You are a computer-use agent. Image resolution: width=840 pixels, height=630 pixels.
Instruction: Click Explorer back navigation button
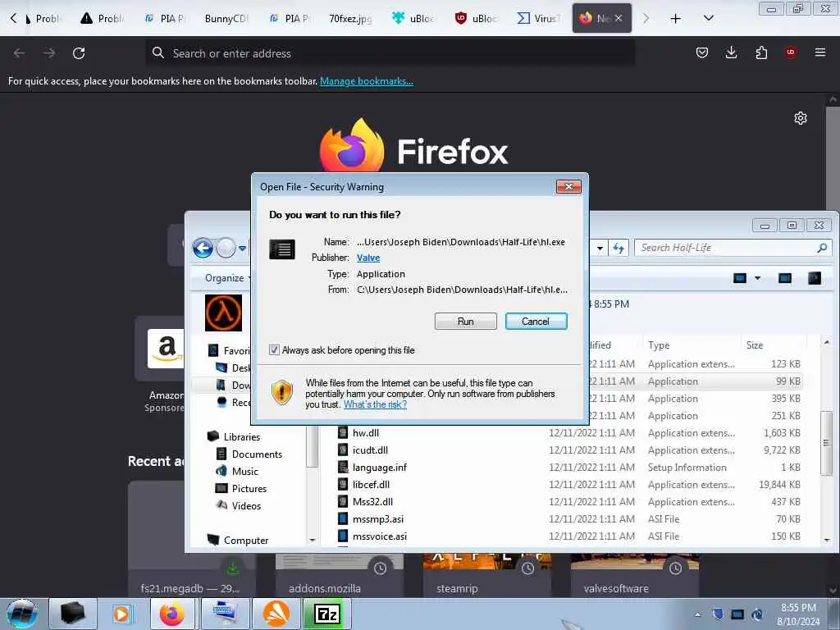[x=203, y=248]
